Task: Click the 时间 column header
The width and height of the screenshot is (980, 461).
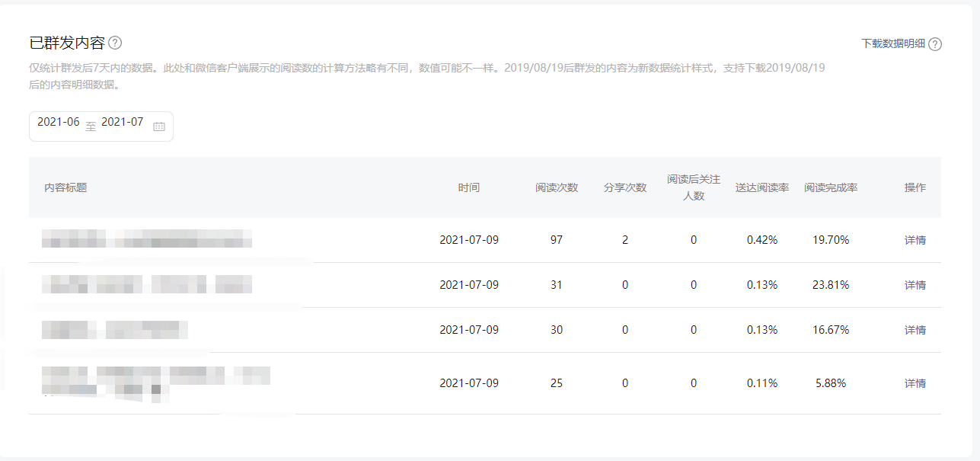Action: [x=469, y=187]
